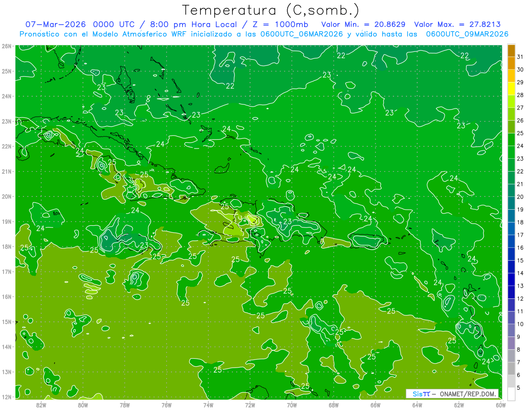This screenshot has width=532, height=411.
Task: Click the '60W' longitude axis label
Action: [501, 405]
